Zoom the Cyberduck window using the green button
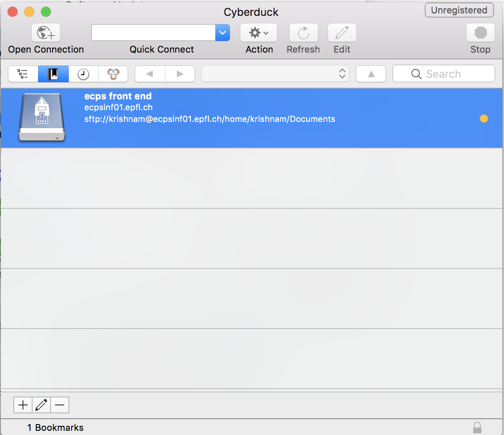Viewport: 504px width, 435px height. (46, 12)
